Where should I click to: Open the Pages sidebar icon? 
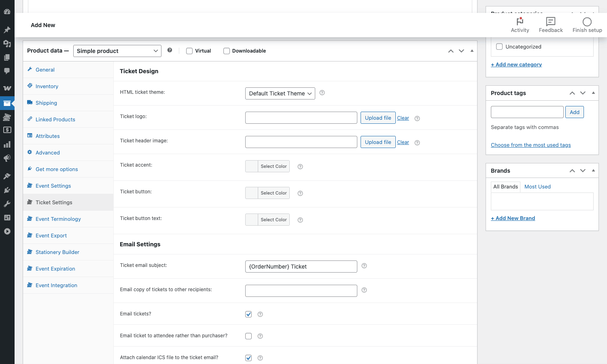coord(7,57)
